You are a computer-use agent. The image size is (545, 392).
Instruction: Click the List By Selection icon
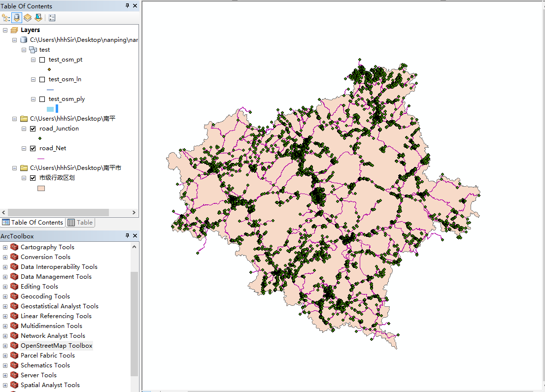[x=38, y=18]
